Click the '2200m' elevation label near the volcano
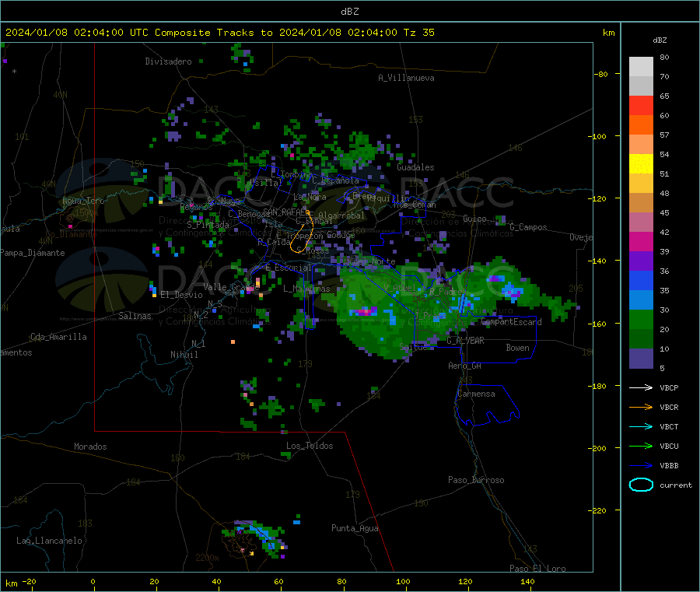The image size is (700, 592). (x=207, y=558)
